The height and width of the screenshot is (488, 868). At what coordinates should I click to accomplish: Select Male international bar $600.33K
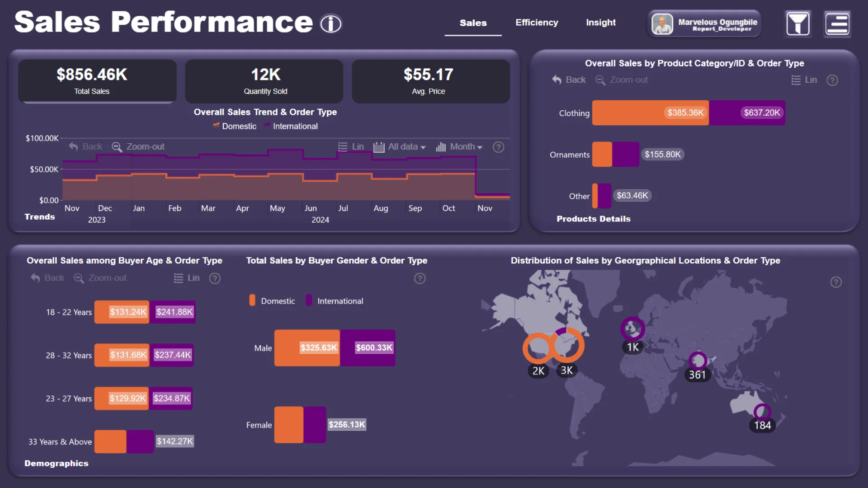[x=368, y=347]
